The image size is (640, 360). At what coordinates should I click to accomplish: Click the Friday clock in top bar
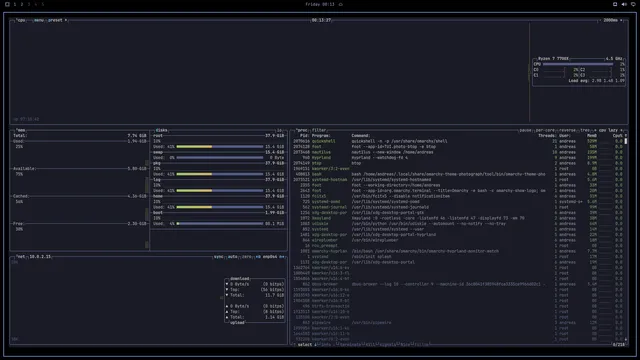[x=320, y=4]
